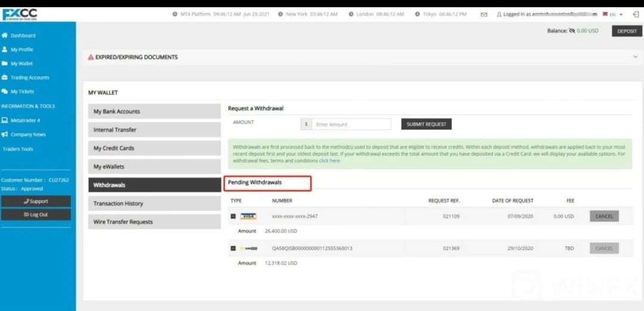This screenshot has width=644, height=311.
Task: Click Customer Number CU27262 text
Action: click(x=35, y=180)
